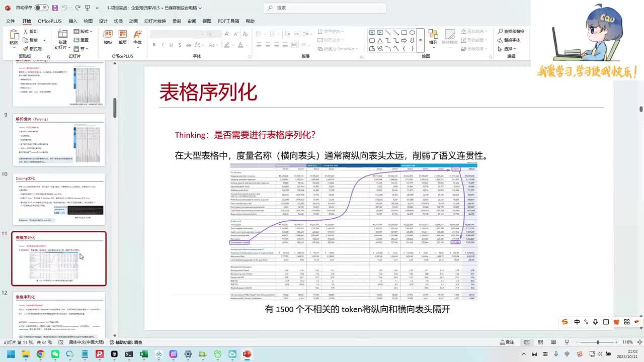
Task: Open the 文件 menu
Action: (x=10, y=21)
